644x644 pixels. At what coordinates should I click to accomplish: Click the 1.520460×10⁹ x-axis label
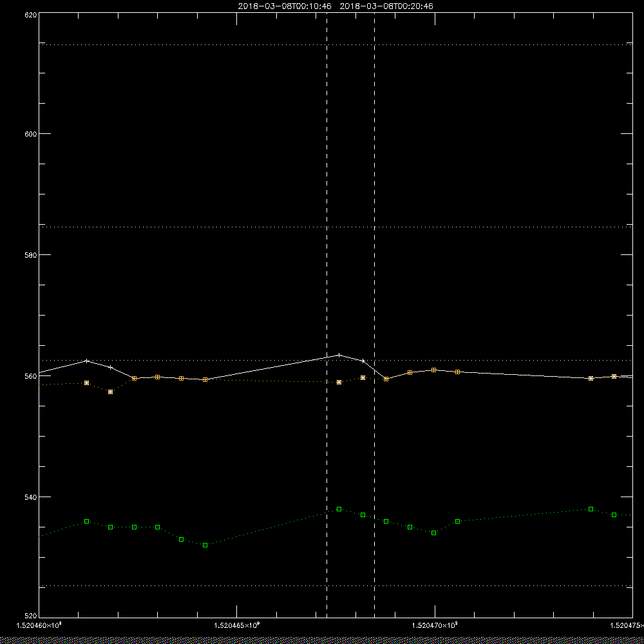[39, 625]
